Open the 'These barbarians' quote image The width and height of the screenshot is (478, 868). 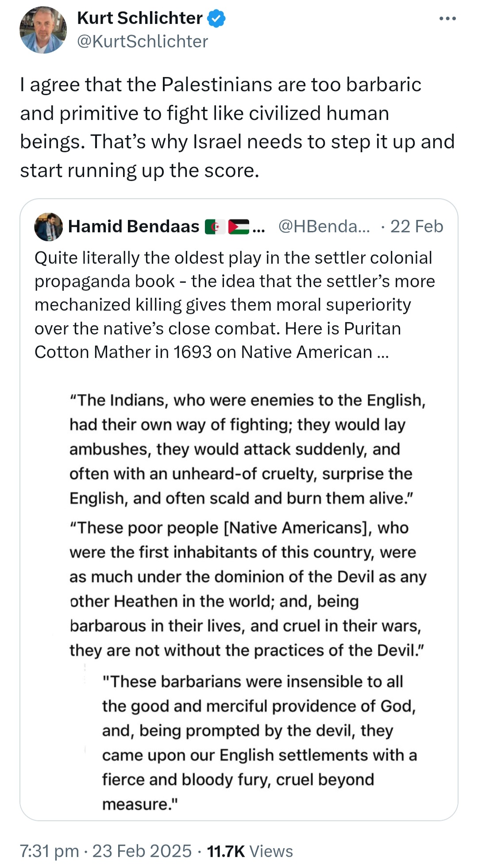tap(259, 742)
